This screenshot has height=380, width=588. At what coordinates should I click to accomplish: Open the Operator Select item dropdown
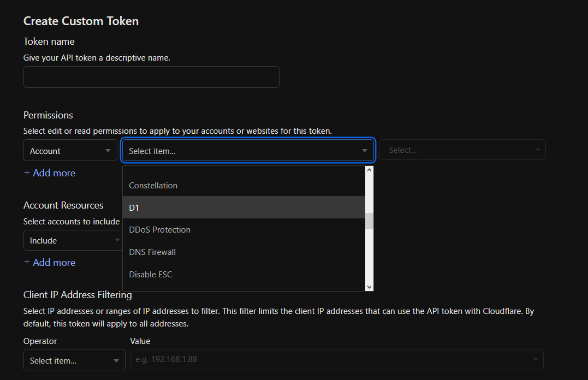(74, 361)
